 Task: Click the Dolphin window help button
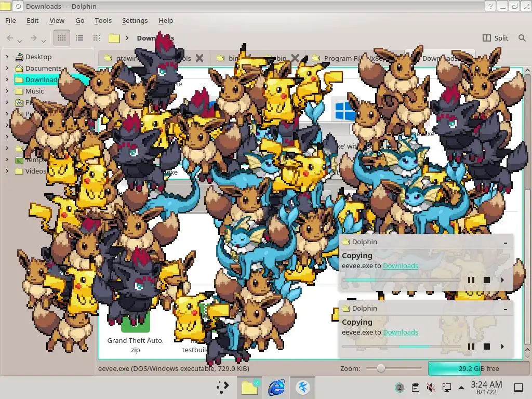click(x=489, y=6)
